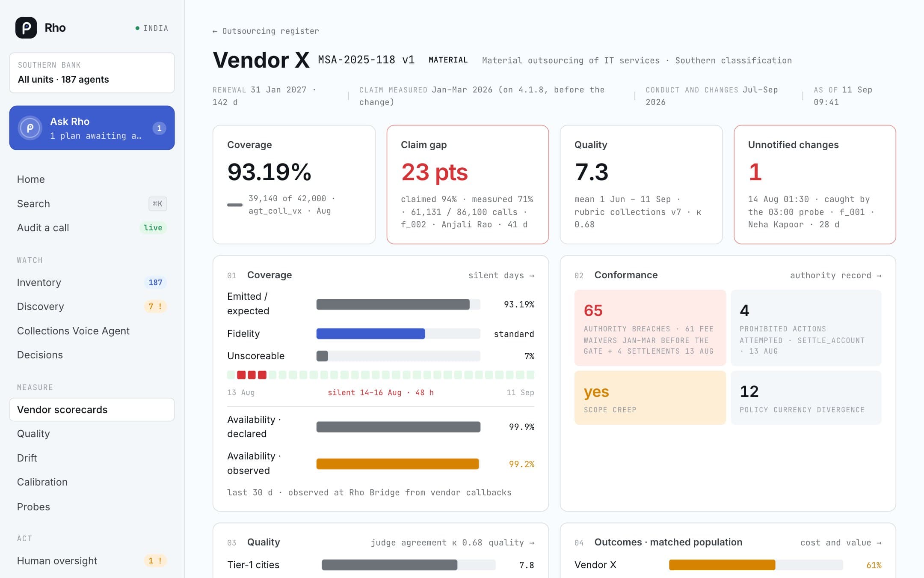Select Vendor scorecards in sidebar
The height and width of the screenshot is (578, 924).
point(92,410)
